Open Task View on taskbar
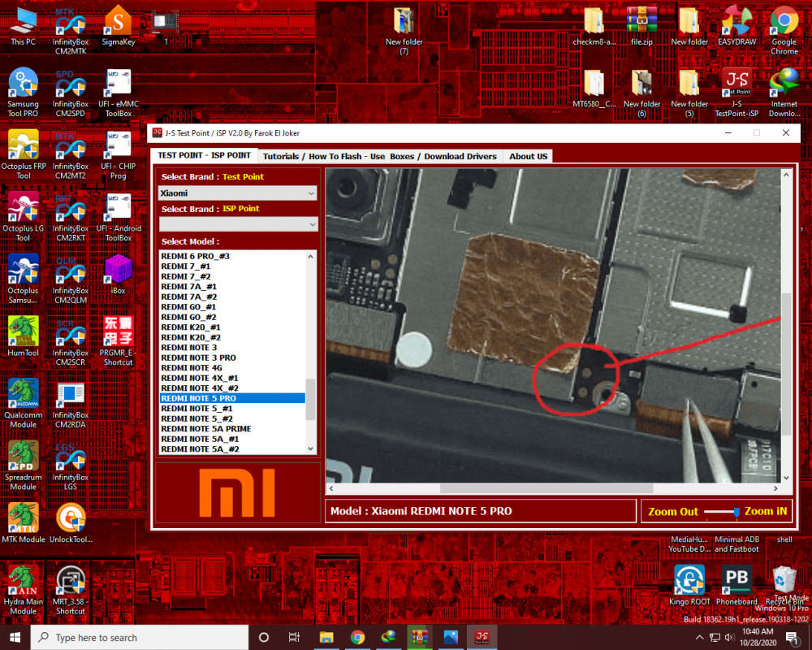This screenshot has width=812, height=650. pos(294,638)
